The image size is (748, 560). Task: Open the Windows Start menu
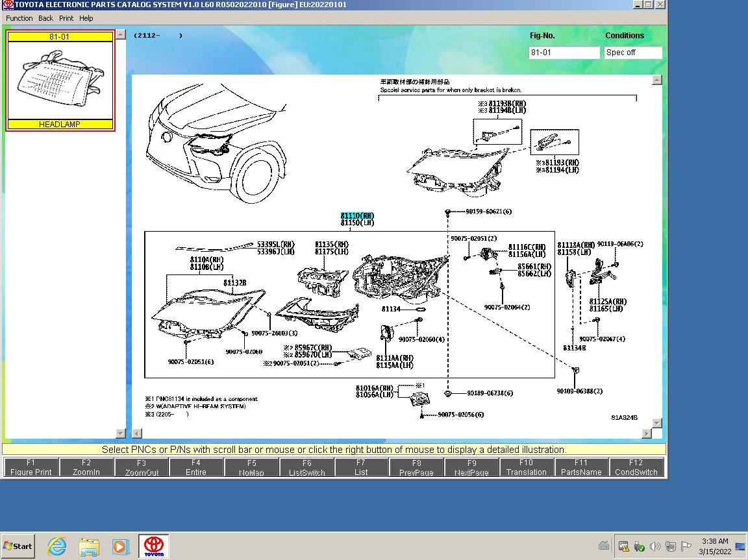18,546
